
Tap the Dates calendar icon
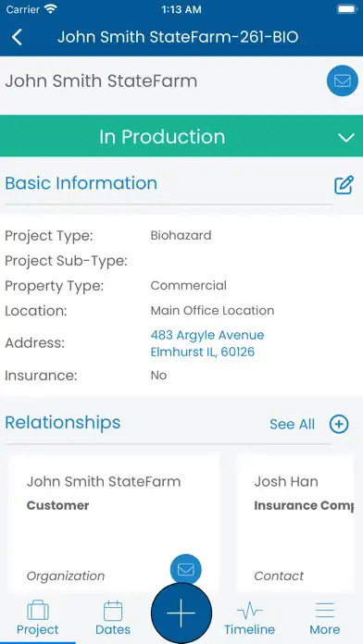[x=113, y=611]
